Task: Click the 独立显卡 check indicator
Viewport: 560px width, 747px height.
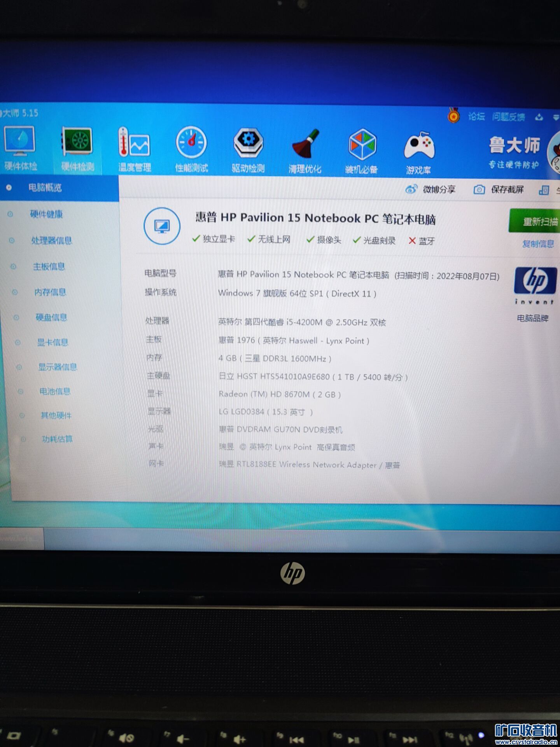Action: 213,239
